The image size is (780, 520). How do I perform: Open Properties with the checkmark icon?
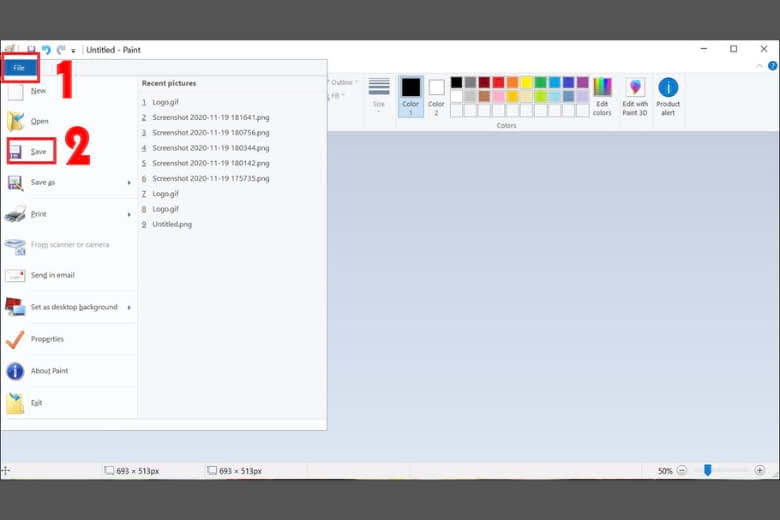[x=69, y=339]
